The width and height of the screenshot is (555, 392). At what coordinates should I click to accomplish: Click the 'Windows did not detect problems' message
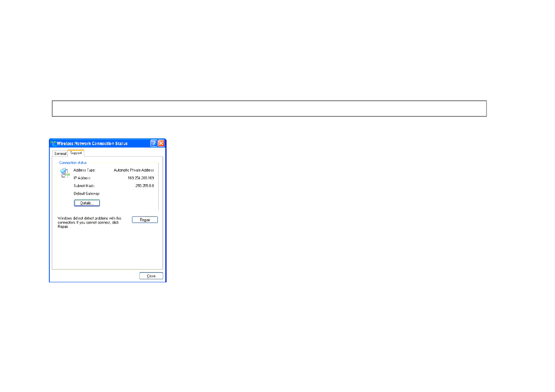90,222
